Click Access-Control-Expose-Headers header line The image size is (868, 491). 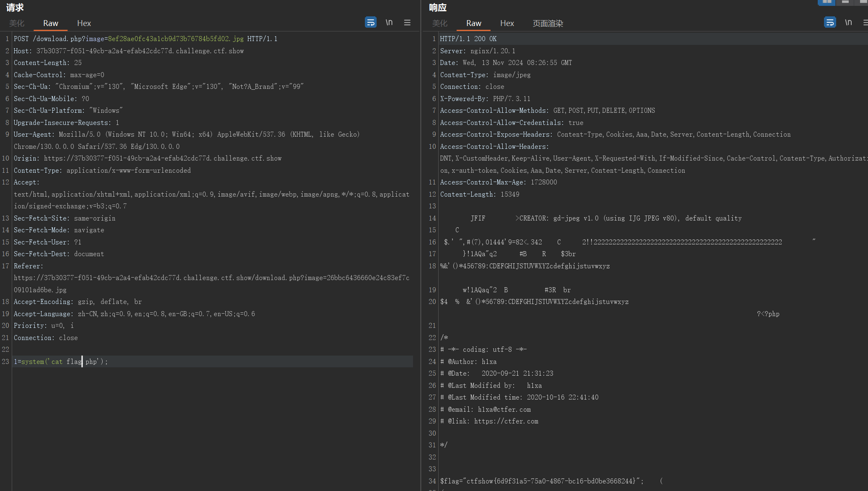tap(615, 135)
